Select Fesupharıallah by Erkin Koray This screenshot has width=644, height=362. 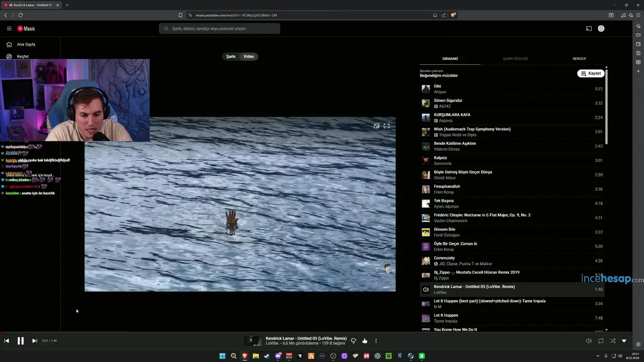[512, 189]
